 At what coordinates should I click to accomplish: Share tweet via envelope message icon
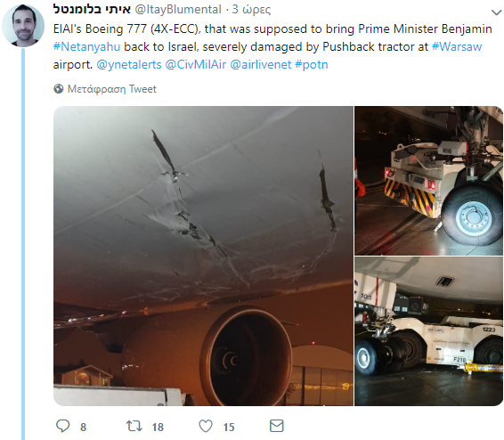click(276, 426)
